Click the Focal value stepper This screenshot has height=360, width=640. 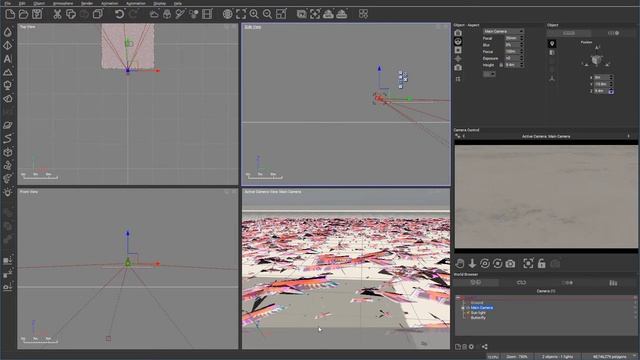click(522, 38)
